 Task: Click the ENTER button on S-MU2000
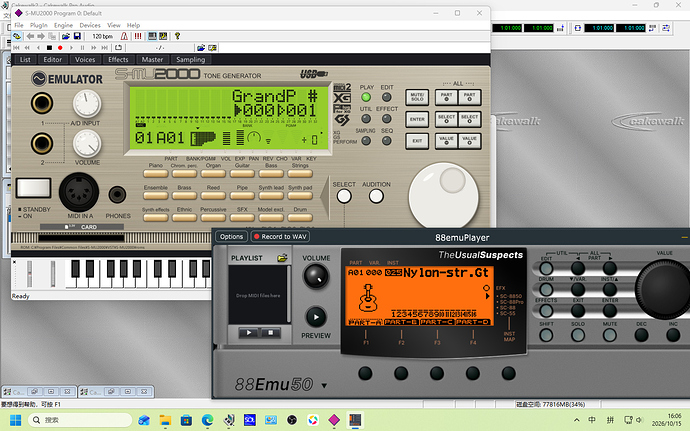[417, 119]
